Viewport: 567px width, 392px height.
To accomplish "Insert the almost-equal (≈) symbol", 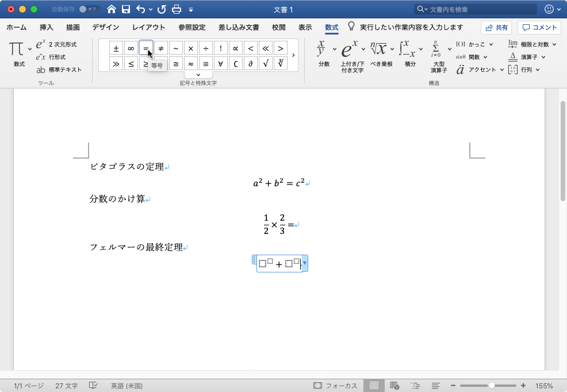I will tap(190, 64).
